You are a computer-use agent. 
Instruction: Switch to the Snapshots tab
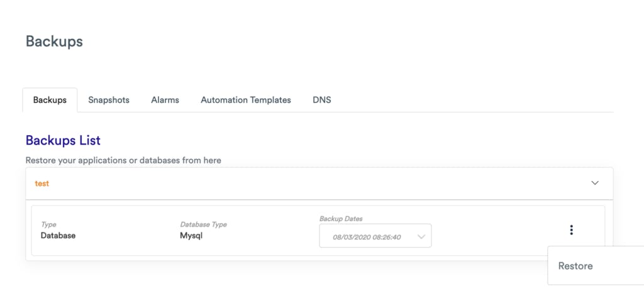coord(109,100)
